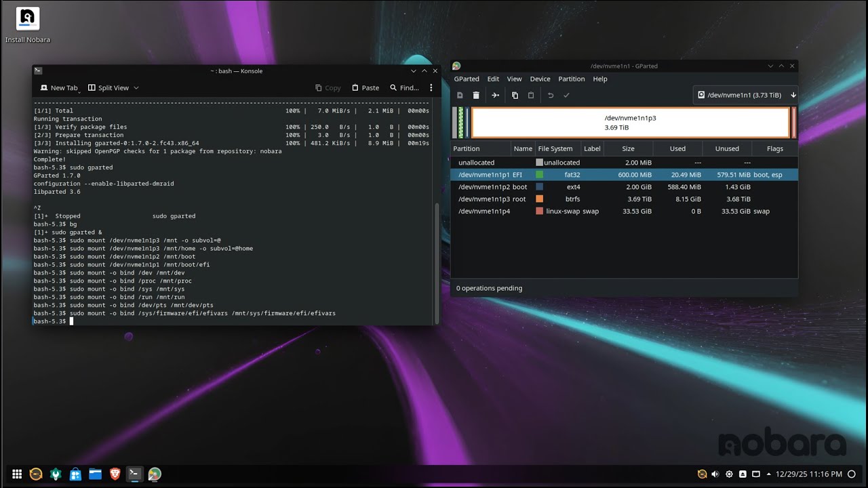
Task: Select the unallocated 2.00 MiB row
Action: coord(624,163)
